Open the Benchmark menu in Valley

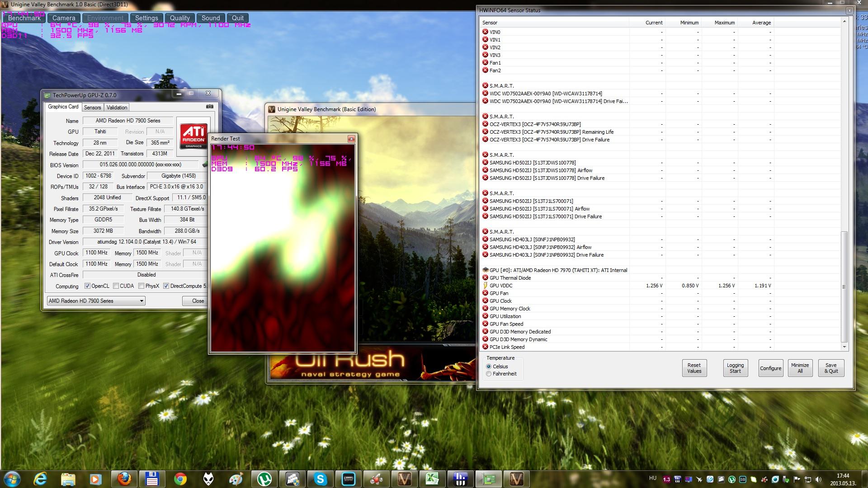point(24,18)
